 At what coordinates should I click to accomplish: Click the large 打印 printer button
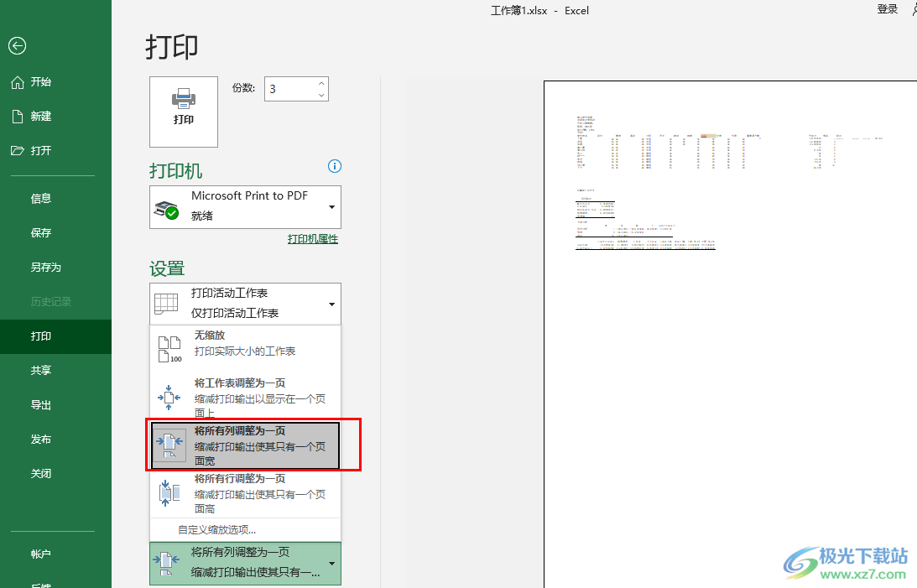184,112
